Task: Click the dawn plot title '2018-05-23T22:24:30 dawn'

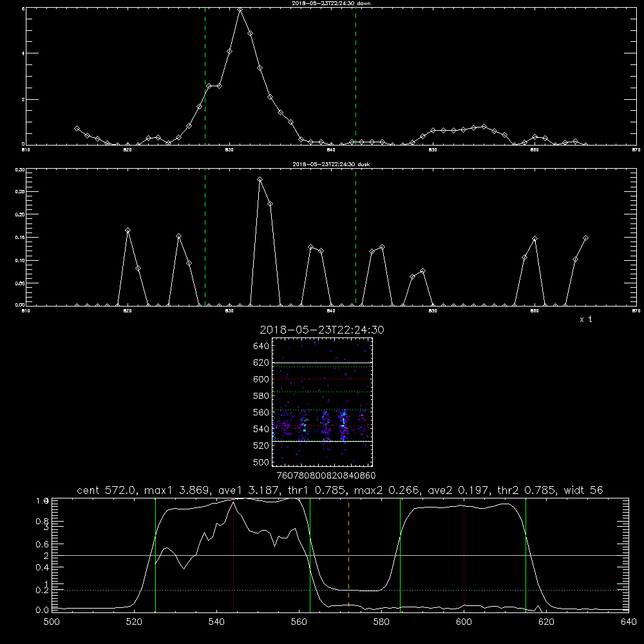Action: click(331, 3)
